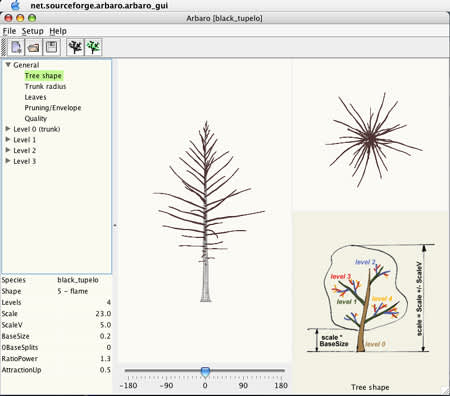
Task: Click the rotation slider track near 90
Action: (243, 370)
